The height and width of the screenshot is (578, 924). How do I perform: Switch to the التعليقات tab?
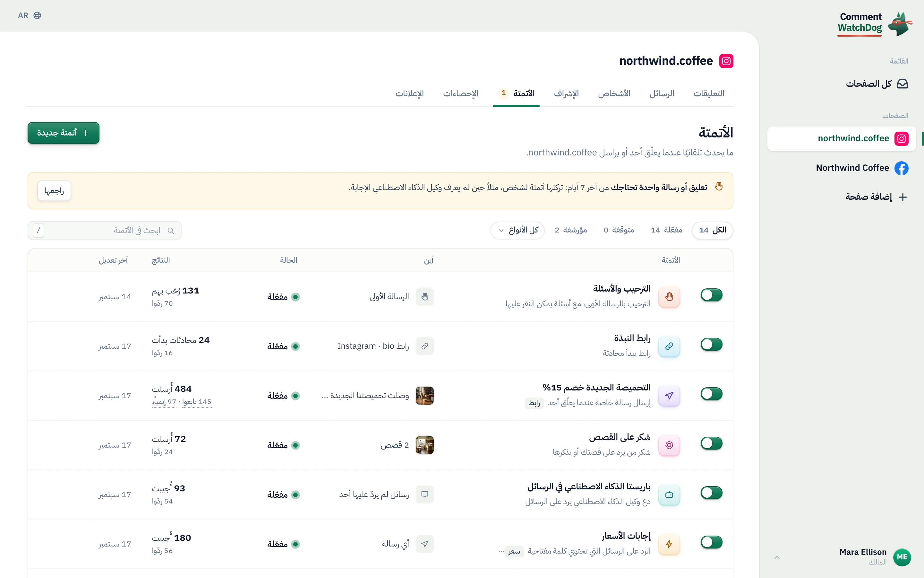click(x=709, y=94)
